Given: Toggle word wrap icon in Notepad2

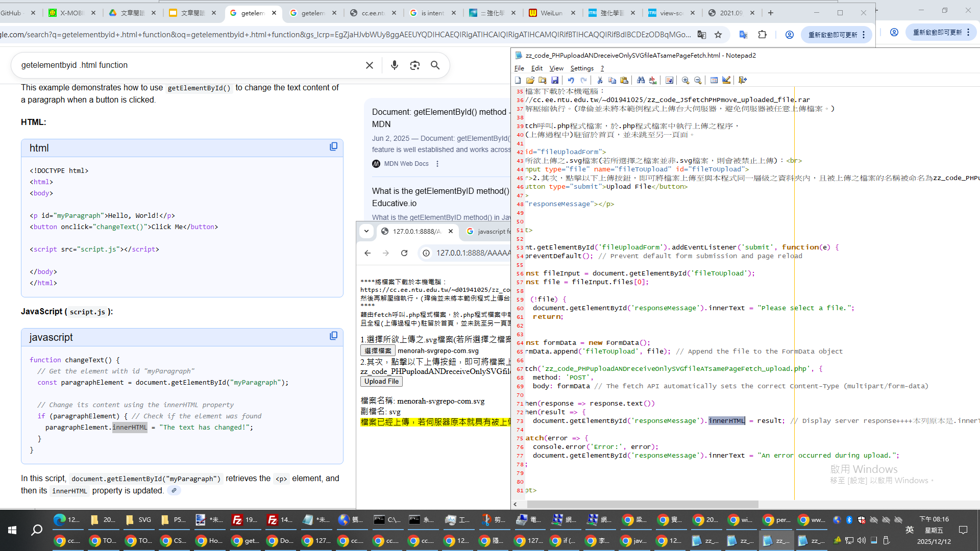Looking at the screenshot, I should tap(669, 80).
